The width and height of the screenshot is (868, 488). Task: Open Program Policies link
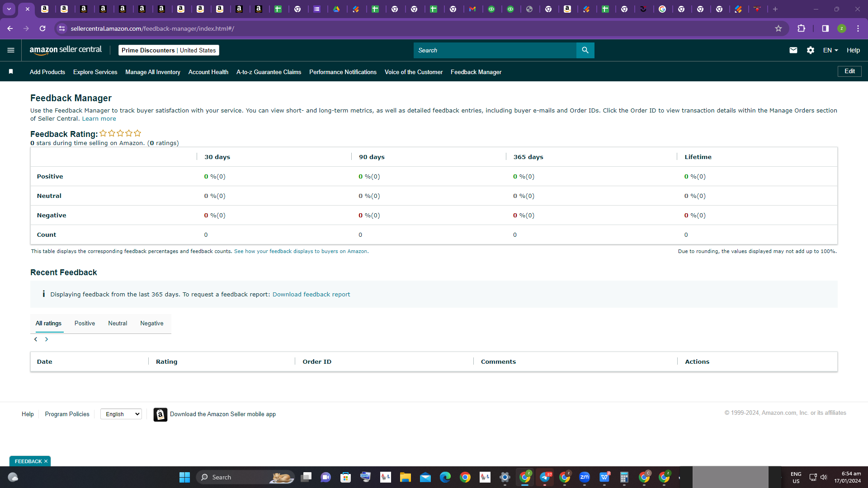coord(67,414)
